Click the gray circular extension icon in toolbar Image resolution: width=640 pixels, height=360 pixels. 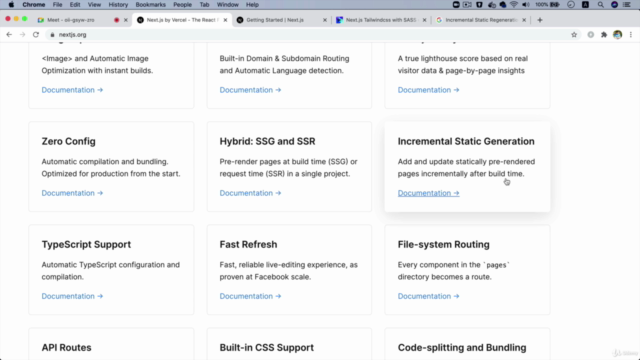click(x=591, y=35)
